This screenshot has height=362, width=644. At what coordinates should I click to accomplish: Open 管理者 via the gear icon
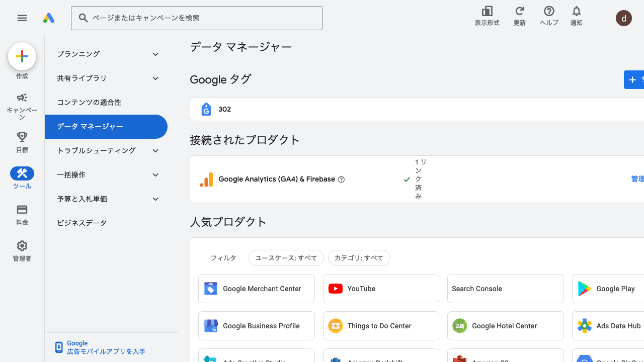pos(22,246)
